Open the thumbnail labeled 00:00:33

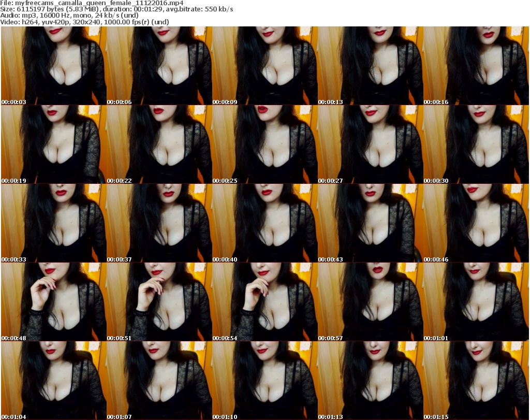54,223
